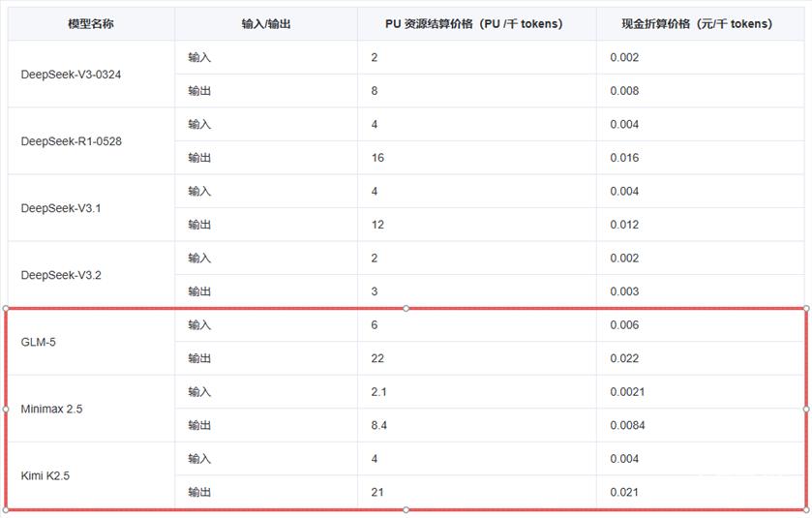The height and width of the screenshot is (518, 812).
Task: Click the Kimi K2.5 model name
Action: (45, 475)
